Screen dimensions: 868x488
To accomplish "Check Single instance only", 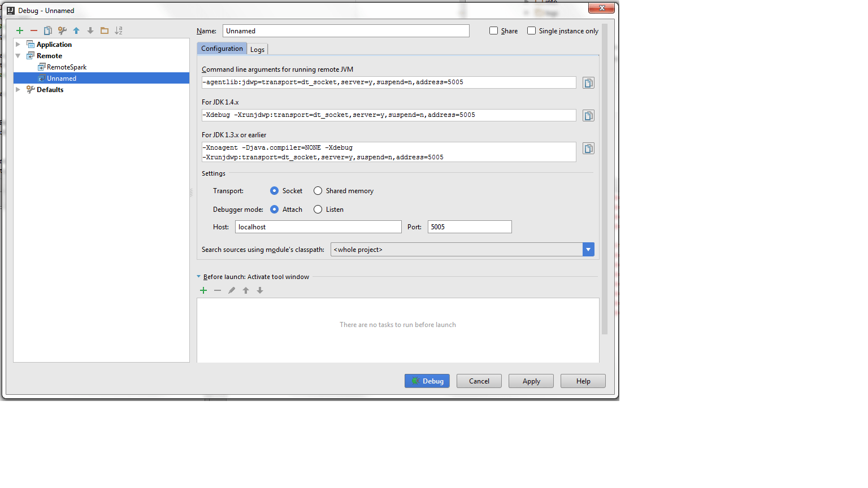I will (531, 30).
